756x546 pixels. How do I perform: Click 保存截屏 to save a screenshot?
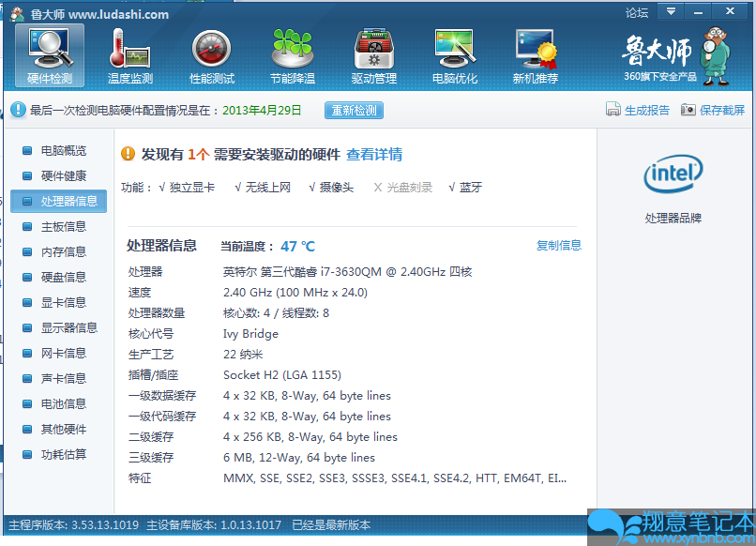click(x=722, y=111)
